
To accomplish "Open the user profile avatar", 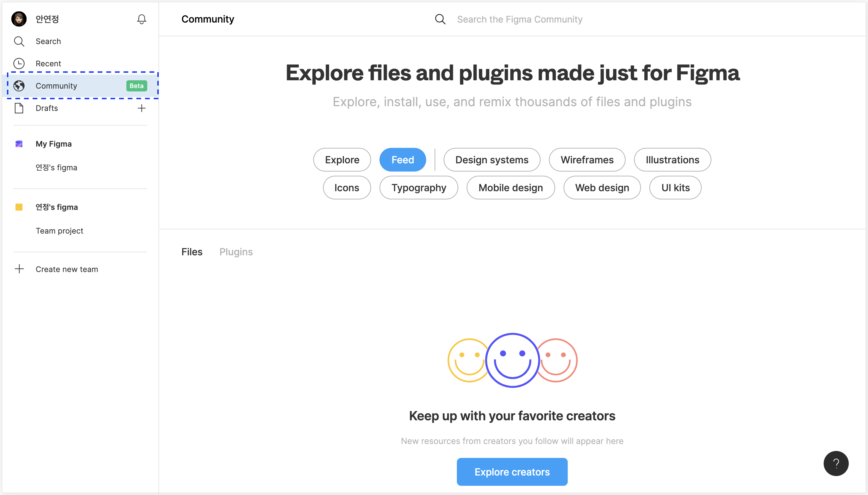I will point(19,19).
